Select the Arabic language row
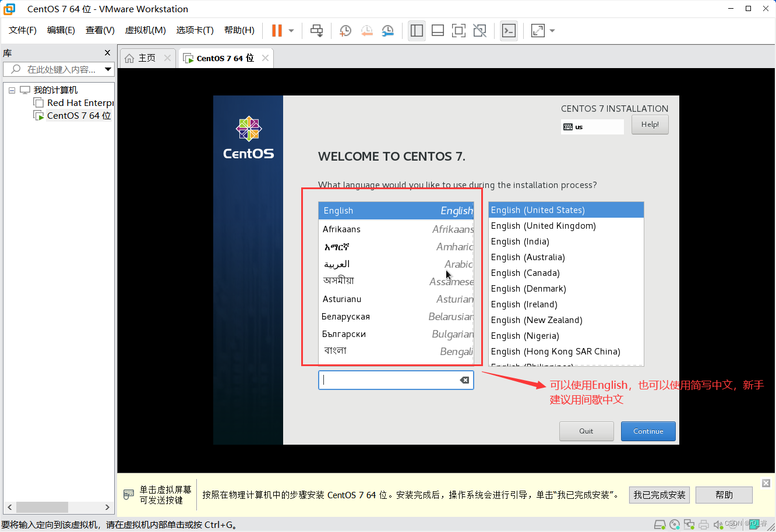 pos(396,264)
